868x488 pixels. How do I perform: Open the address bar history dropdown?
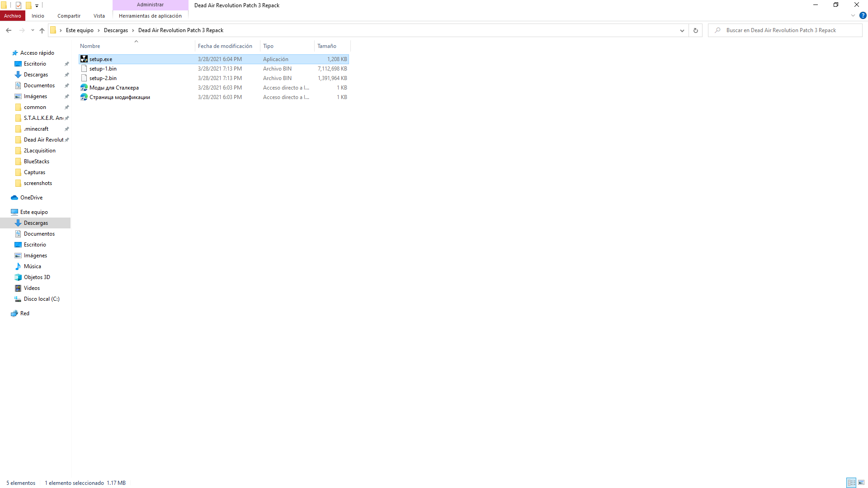[x=682, y=30]
